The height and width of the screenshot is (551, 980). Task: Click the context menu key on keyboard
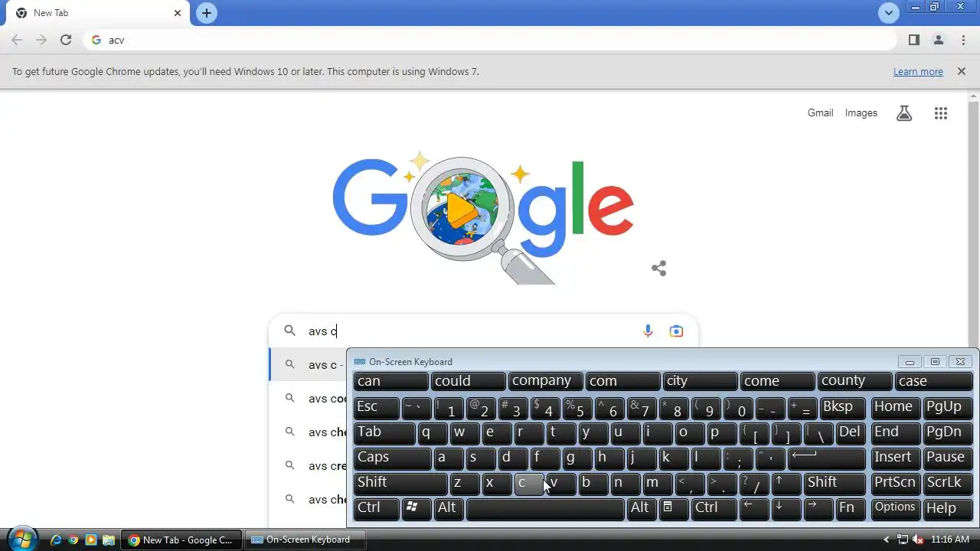click(674, 508)
